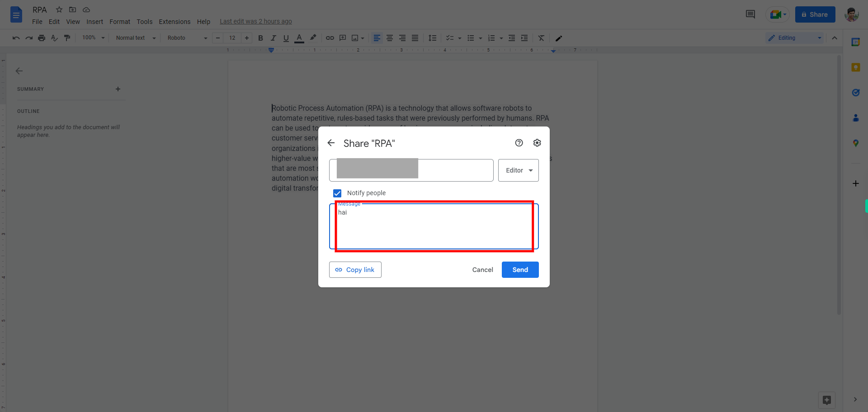
Task: Click the blue Share button in header
Action: (x=815, y=14)
